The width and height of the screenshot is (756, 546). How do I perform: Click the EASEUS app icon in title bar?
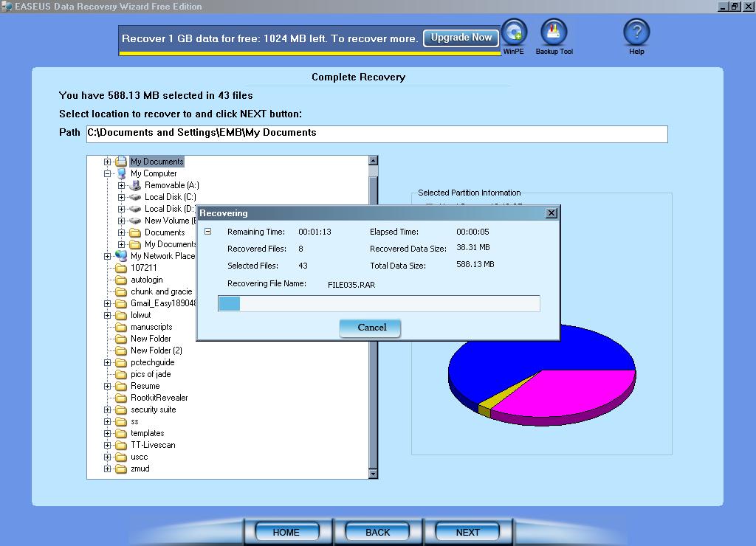(7, 6)
